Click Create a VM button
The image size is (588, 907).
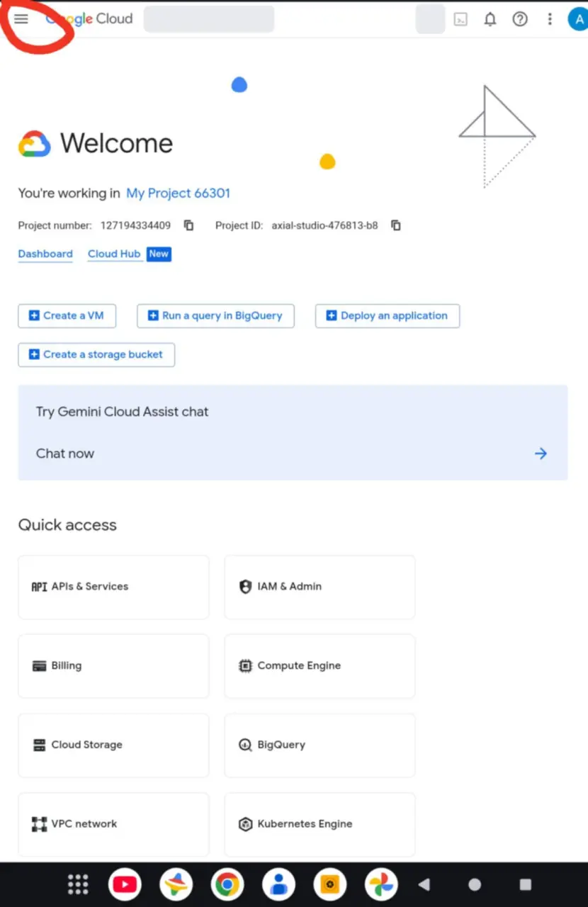[67, 316]
